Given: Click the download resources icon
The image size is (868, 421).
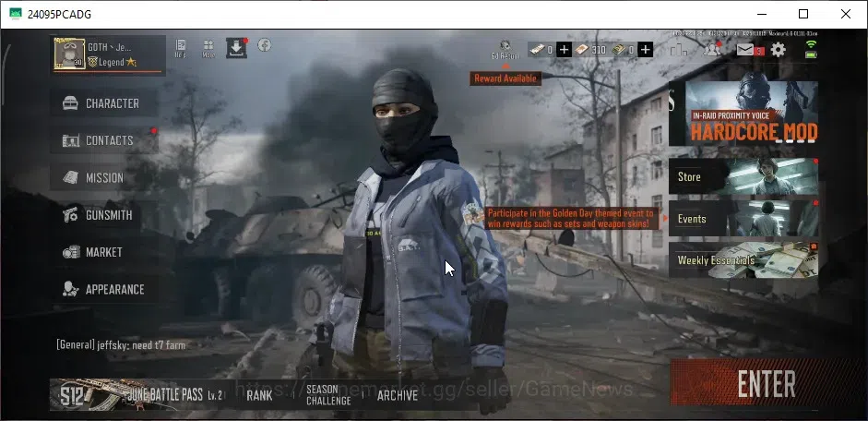Looking at the screenshot, I should coord(236,48).
